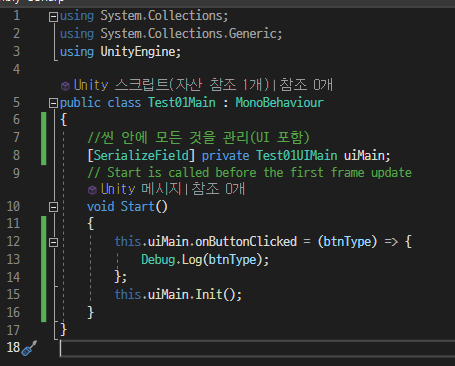Click line number 12 in the margin
This screenshot has height=366, width=455.
coord(13,241)
